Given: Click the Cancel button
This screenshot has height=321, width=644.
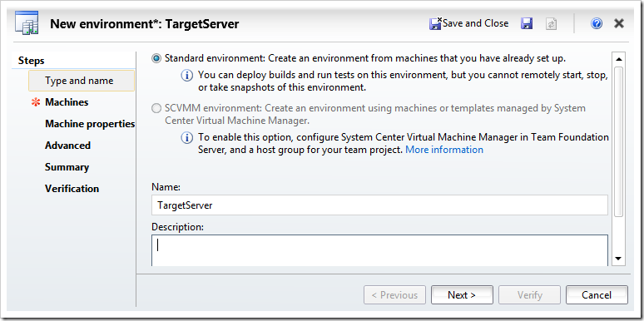Looking at the screenshot, I should tap(597, 295).
